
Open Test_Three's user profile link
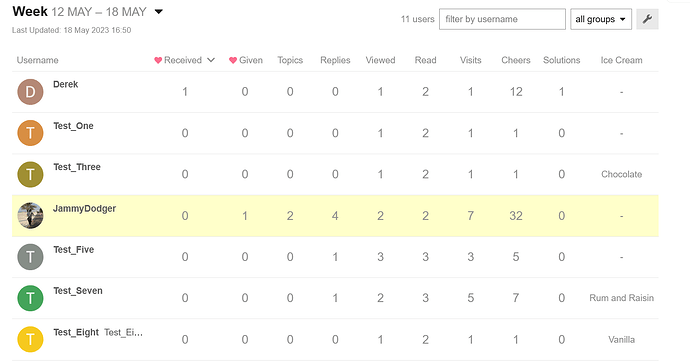tap(77, 167)
